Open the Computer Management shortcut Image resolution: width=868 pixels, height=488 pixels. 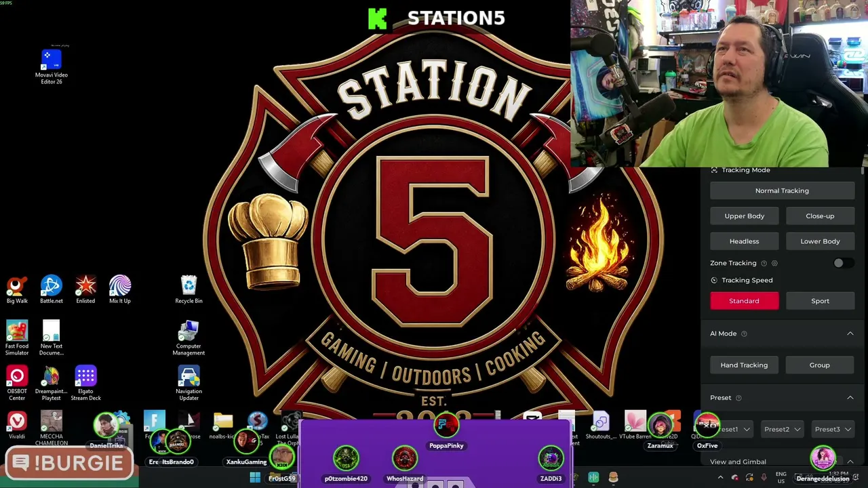pos(189,338)
